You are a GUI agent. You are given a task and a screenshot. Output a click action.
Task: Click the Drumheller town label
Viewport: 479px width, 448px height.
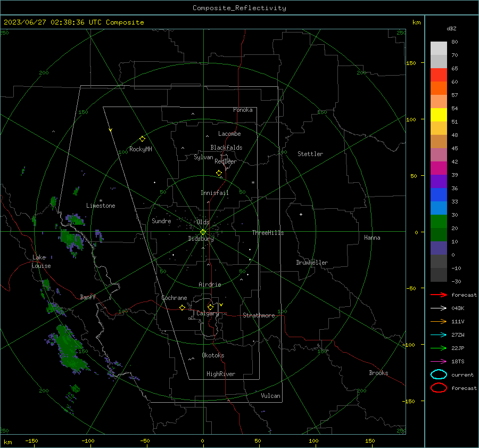[x=312, y=263]
